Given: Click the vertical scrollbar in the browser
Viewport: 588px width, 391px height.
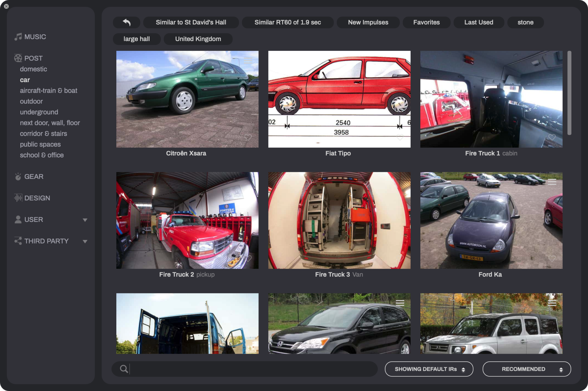Looking at the screenshot, I should [x=569, y=93].
